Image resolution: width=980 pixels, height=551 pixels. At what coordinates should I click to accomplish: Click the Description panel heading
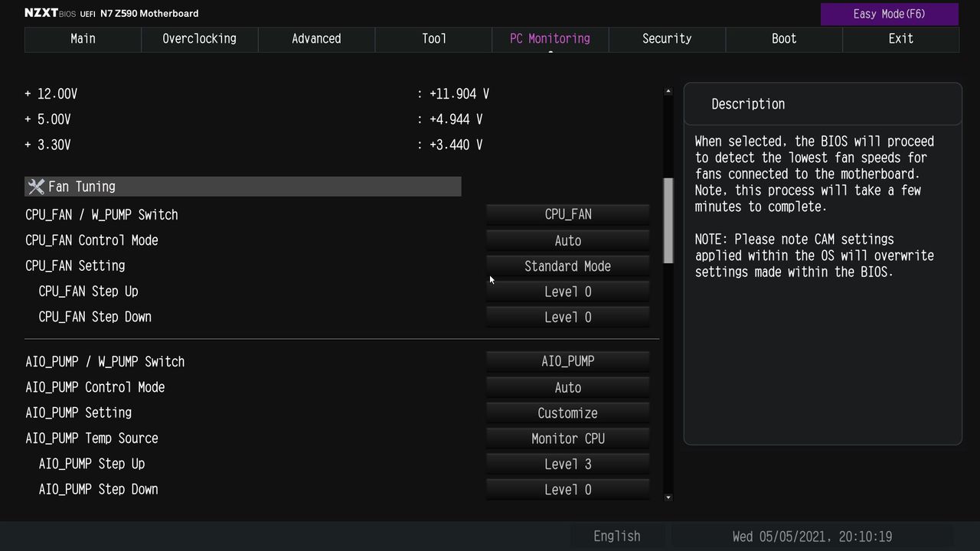748,104
